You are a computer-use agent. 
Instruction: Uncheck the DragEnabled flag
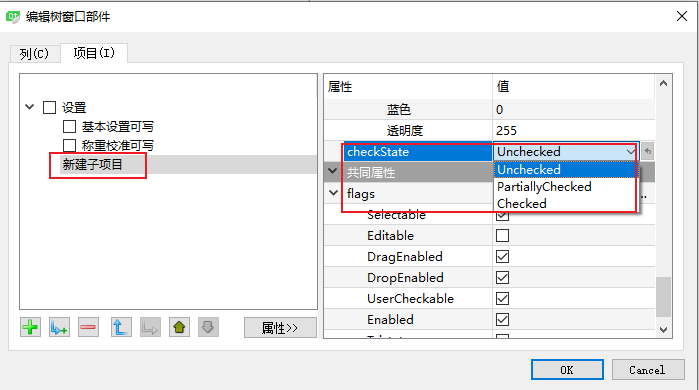(x=502, y=256)
